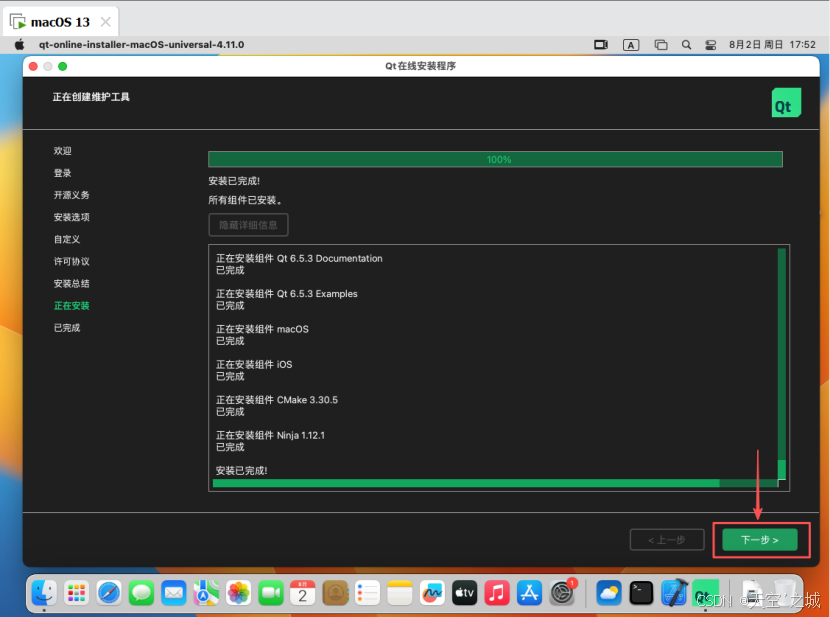
Task: Click screen mirroring icon in menu bar
Action: coord(601,44)
